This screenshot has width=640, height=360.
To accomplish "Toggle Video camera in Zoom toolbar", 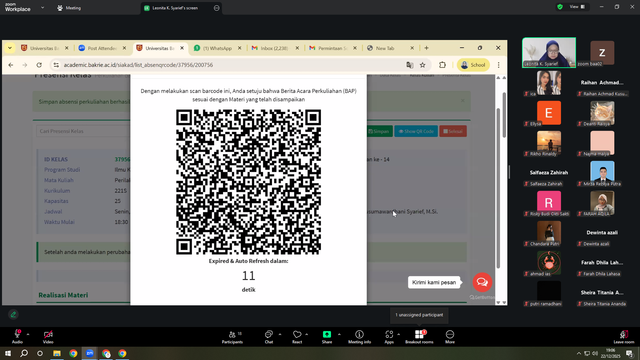I will (48, 337).
